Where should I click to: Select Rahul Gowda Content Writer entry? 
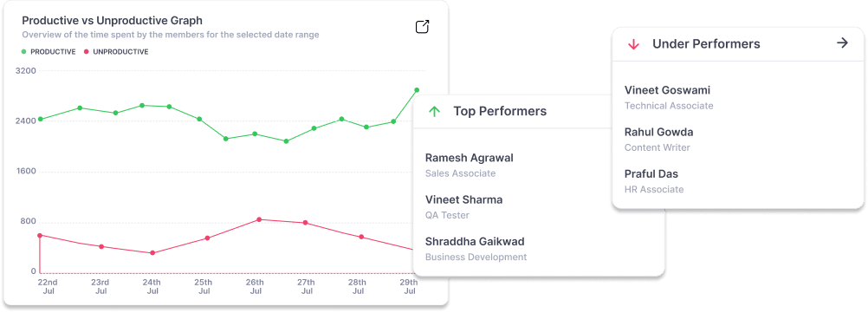click(658, 139)
